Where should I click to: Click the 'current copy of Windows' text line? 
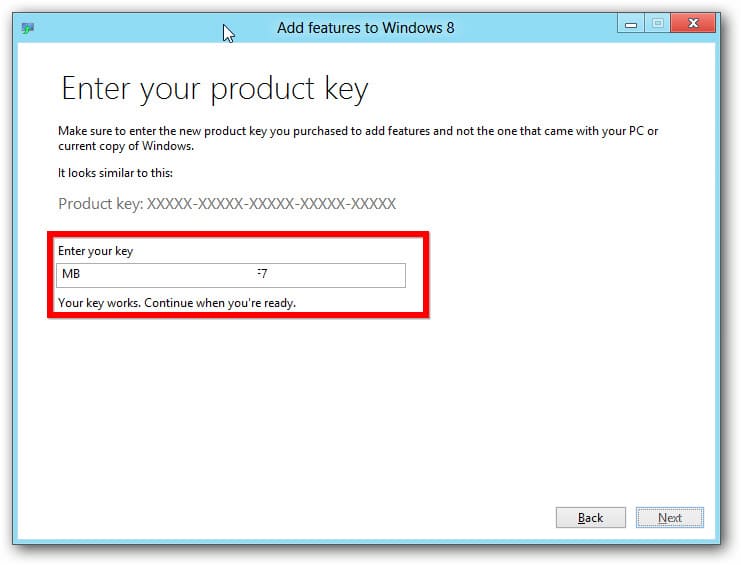click(x=126, y=147)
